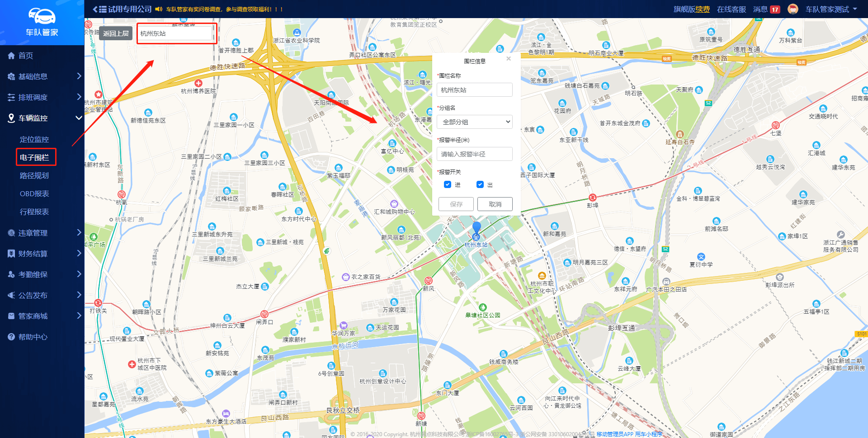Click the blue map pin at 杭州东站
The image size is (868, 438).
tap(476, 228)
